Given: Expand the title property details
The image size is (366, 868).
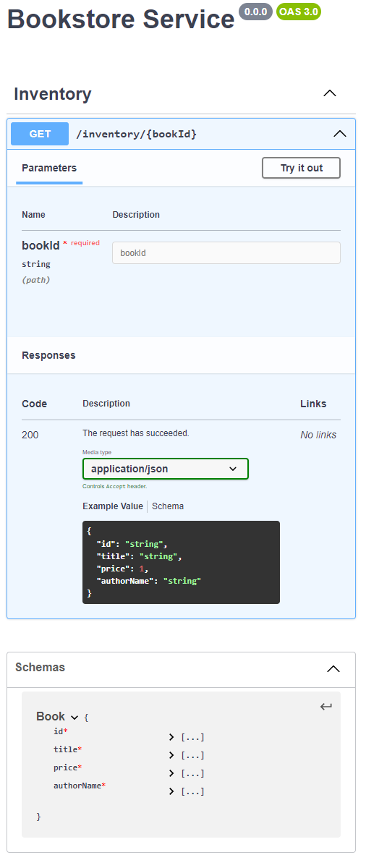Looking at the screenshot, I should pyautogui.click(x=187, y=755).
